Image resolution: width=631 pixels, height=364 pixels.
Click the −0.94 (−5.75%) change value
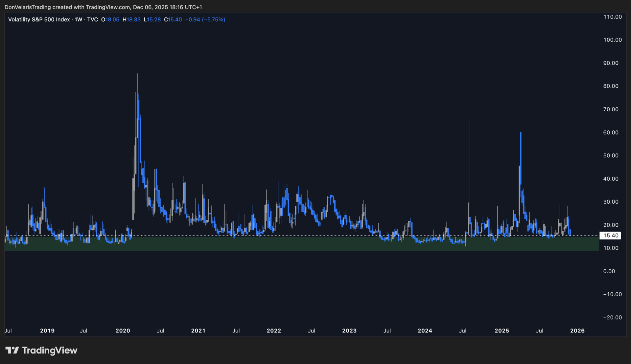[205, 20]
